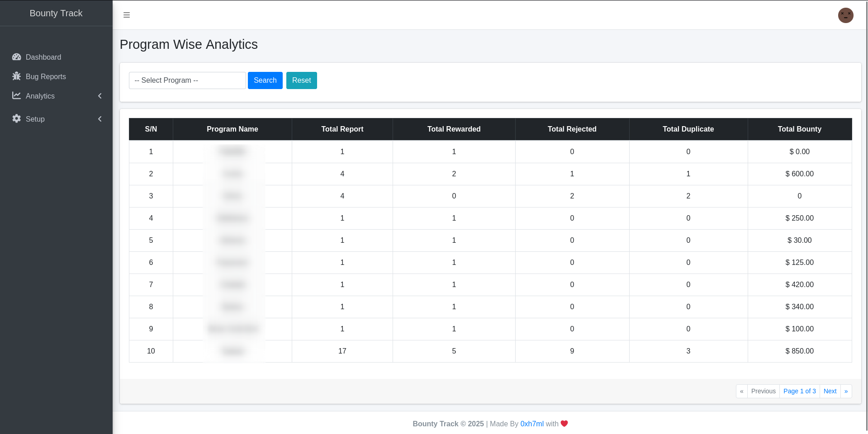Screen dimensions: 868x434
Task: Open the Analytics sidebar menu
Action: pos(56,96)
